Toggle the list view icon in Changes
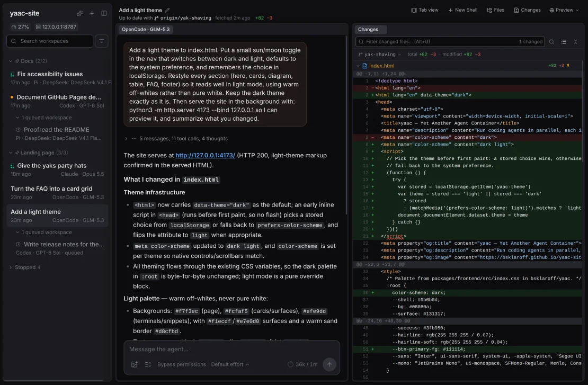This screenshot has width=588, height=385. 564,42
